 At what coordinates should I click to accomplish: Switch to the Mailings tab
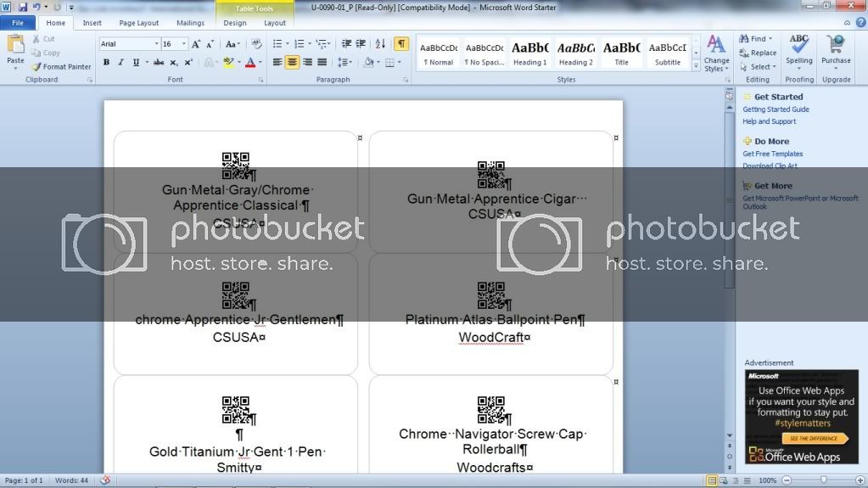pos(190,23)
